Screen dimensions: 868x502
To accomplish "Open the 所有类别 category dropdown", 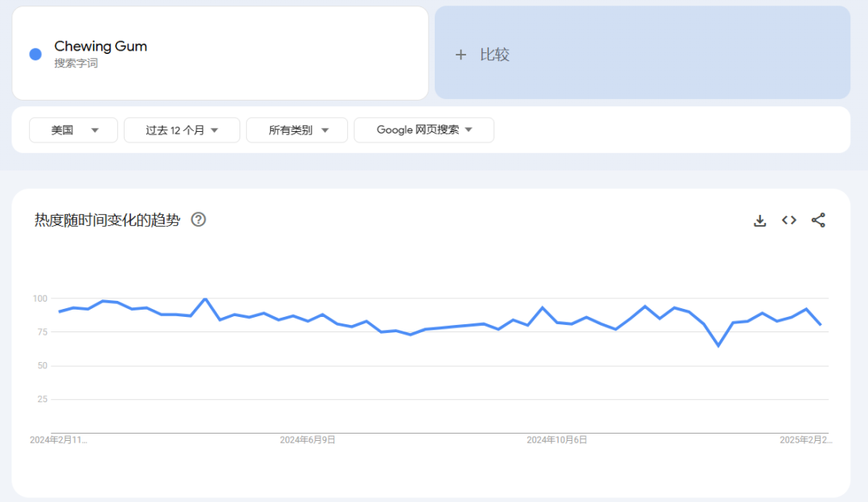I will (297, 130).
